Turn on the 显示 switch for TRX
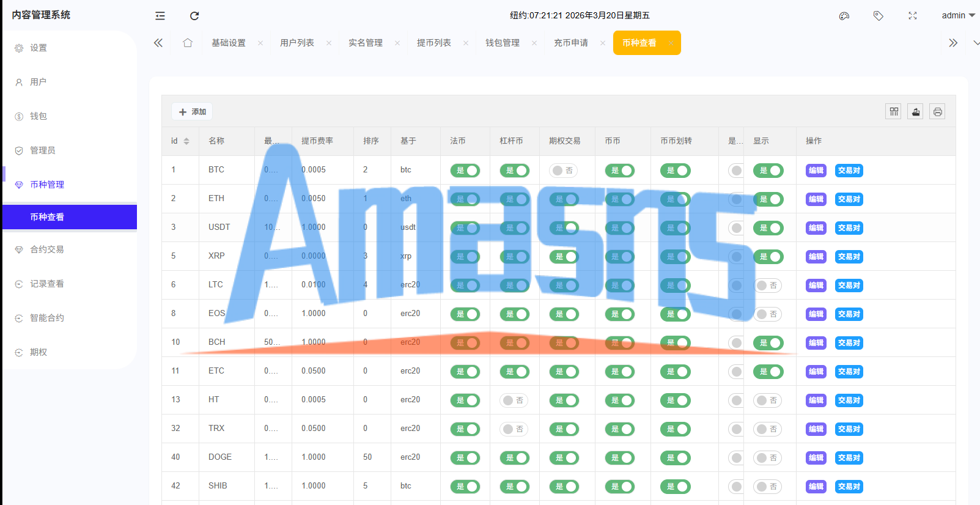The image size is (980, 505). pyautogui.click(x=767, y=429)
